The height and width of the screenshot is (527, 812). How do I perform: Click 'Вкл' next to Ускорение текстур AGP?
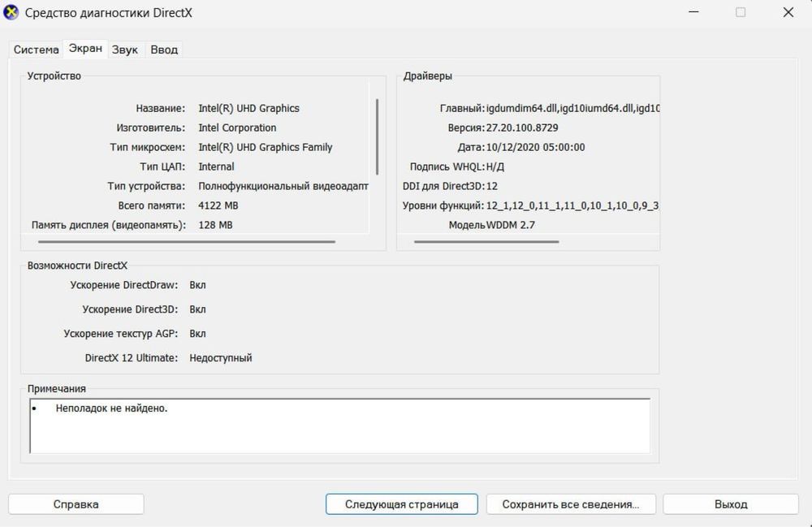click(x=197, y=334)
